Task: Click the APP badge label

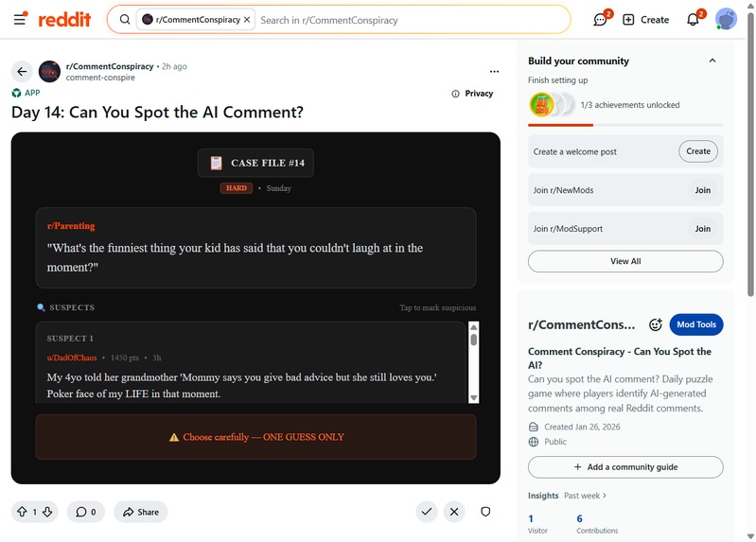Action: tap(26, 93)
